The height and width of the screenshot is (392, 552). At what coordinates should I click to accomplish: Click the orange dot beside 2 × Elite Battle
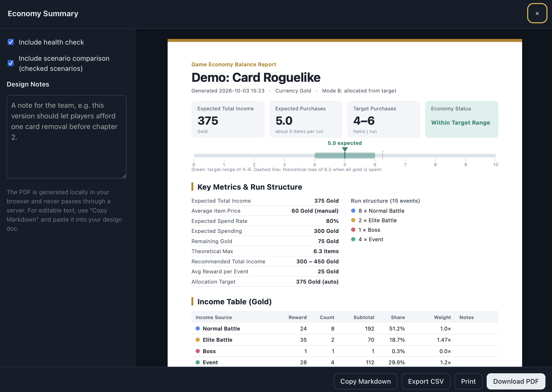tap(353, 220)
